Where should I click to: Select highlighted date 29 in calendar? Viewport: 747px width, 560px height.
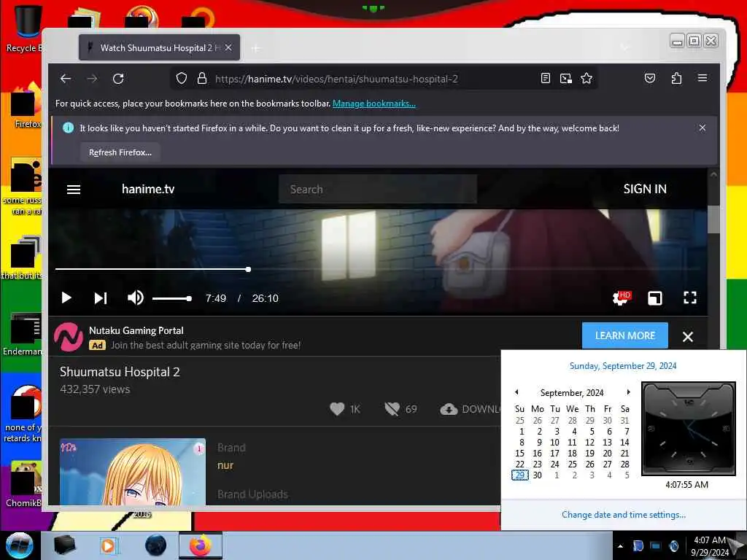pyautogui.click(x=519, y=475)
